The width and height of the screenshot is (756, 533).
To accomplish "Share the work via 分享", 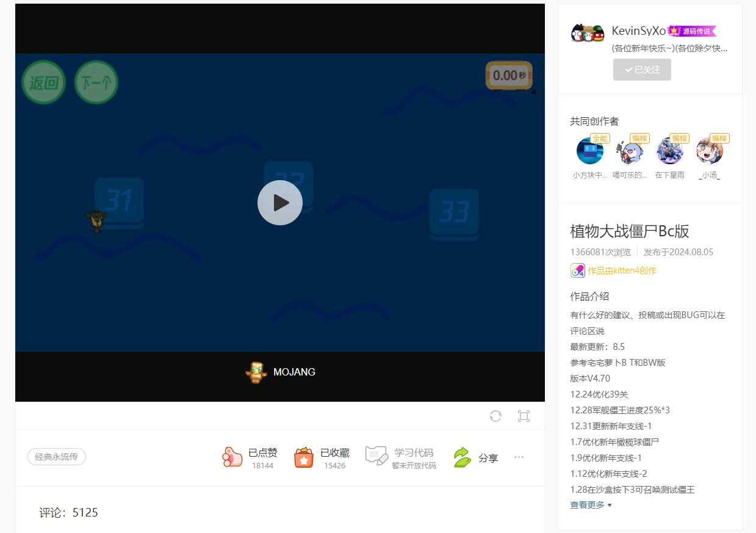I will pos(475,457).
